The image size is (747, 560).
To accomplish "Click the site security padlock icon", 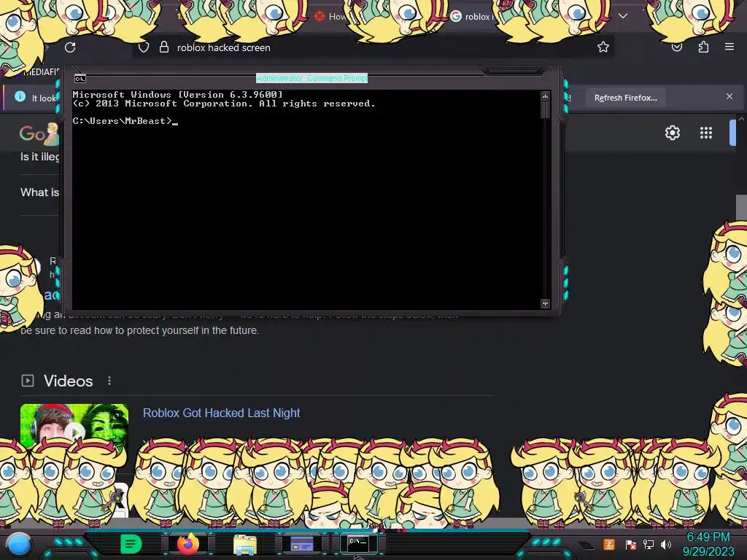I will point(164,47).
